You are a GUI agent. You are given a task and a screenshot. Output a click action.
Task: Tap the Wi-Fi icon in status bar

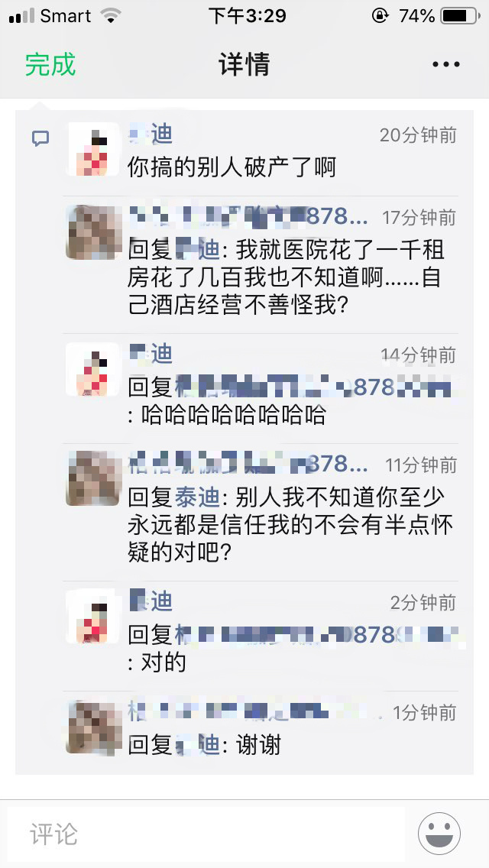(x=111, y=16)
